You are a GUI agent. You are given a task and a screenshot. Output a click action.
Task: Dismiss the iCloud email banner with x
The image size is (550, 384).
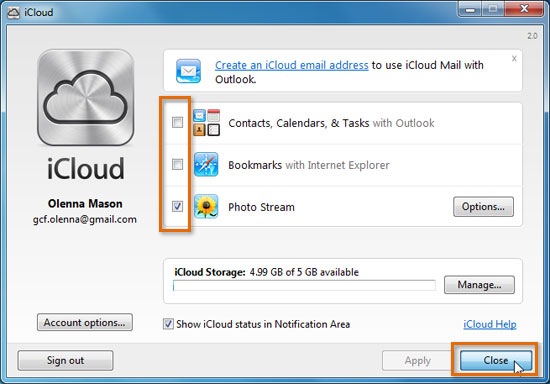coord(514,59)
